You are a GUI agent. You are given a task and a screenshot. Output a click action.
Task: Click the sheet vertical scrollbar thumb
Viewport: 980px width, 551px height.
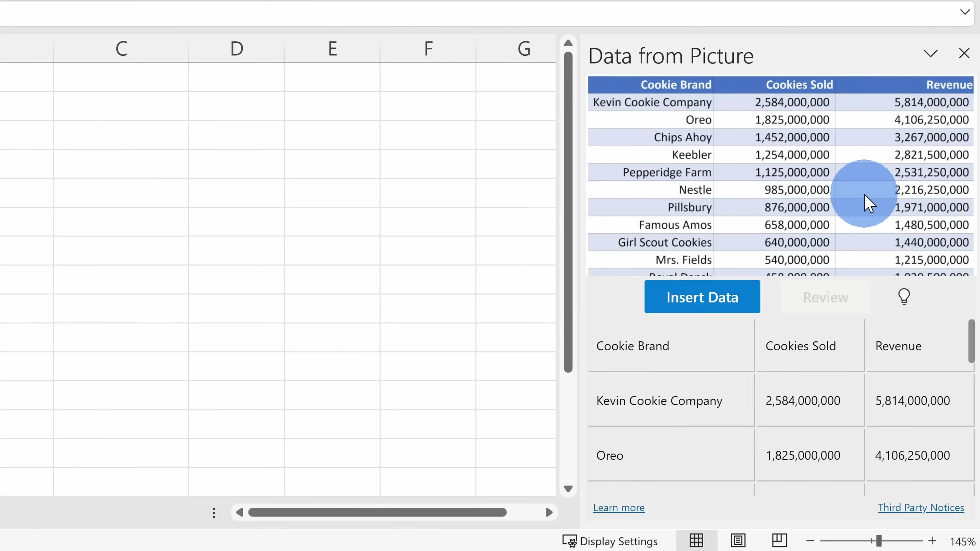click(568, 212)
